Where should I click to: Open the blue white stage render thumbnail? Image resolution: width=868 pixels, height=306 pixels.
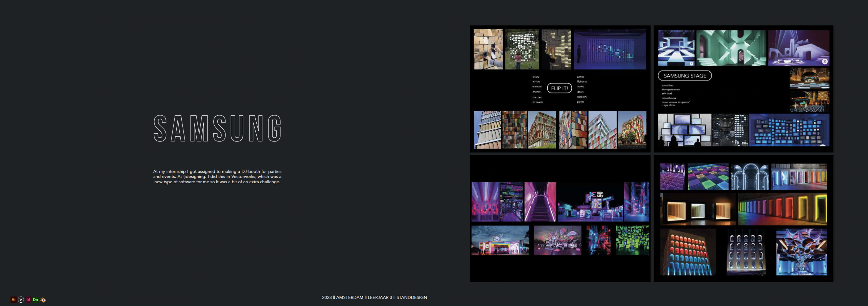click(x=676, y=48)
